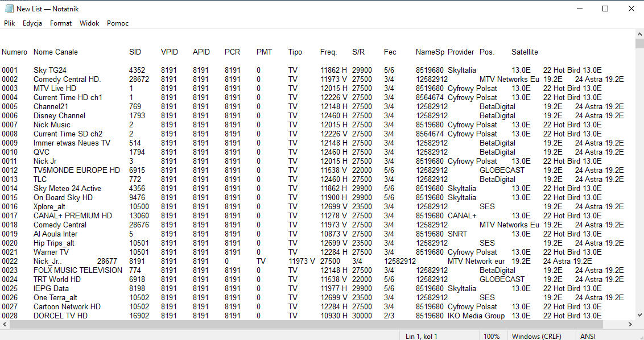Click 'Disney Channel' text
644x340 pixels.
tap(59, 116)
